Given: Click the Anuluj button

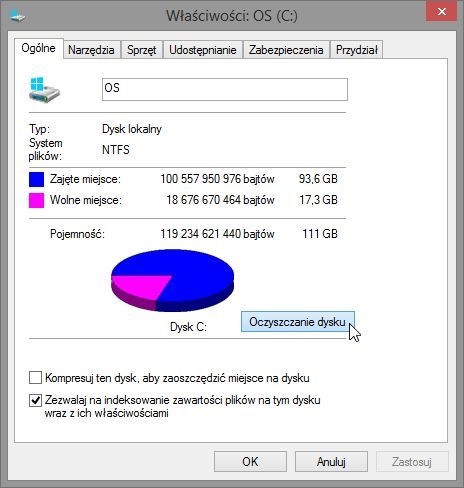Looking at the screenshot, I should (331, 462).
